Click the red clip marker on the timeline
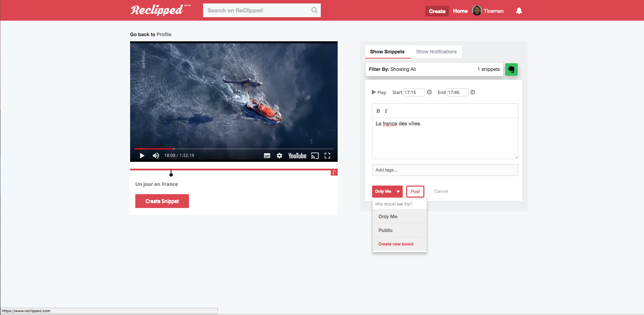 (334, 172)
